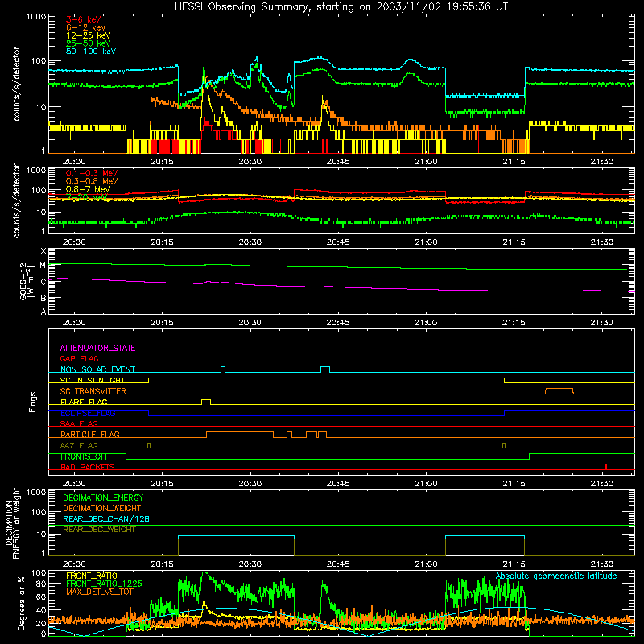This screenshot has width=644, height=644.
Task: Click the FLARE_FLAG label
Action: (x=84, y=402)
